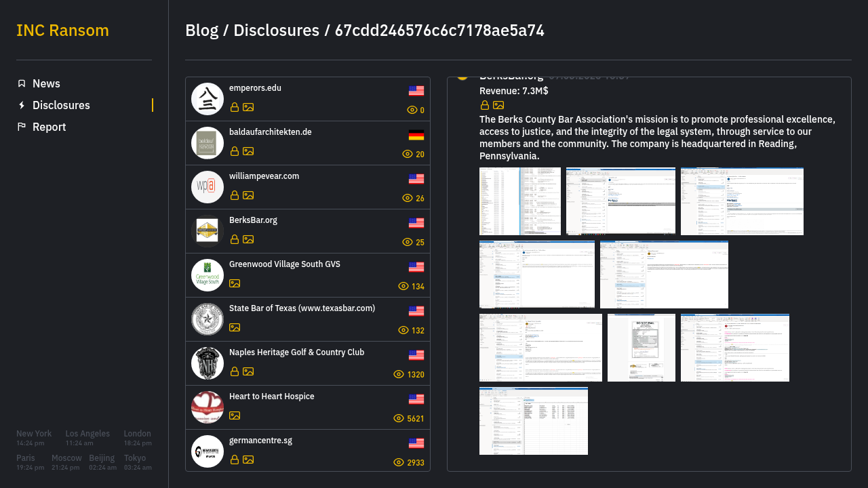The height and width of the screenshot is (488, 868).
Task: Open the Heart to Heart Hospice entry
Action: pyautogui.click(x=308, y=407)
